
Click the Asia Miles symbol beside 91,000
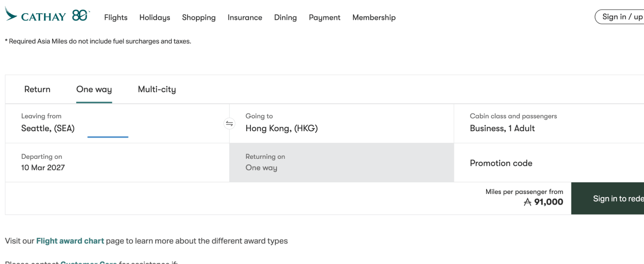click(x=527, y=202)
